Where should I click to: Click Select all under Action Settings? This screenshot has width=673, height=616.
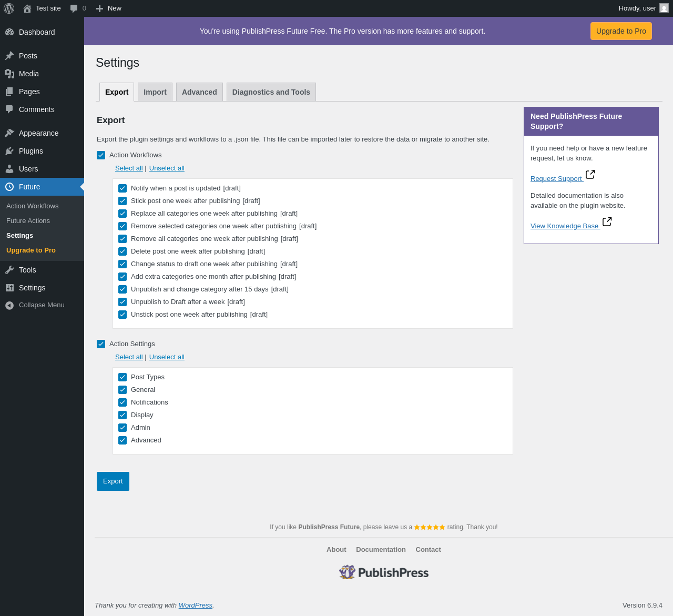[129, 357]
